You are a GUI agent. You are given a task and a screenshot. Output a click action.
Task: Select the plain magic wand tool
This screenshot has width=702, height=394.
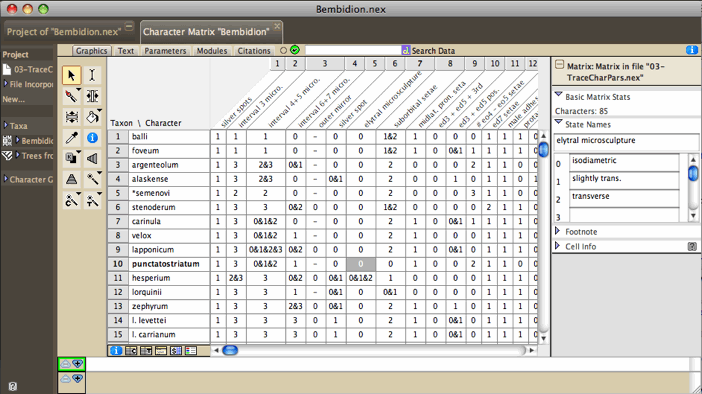[92, 179]
